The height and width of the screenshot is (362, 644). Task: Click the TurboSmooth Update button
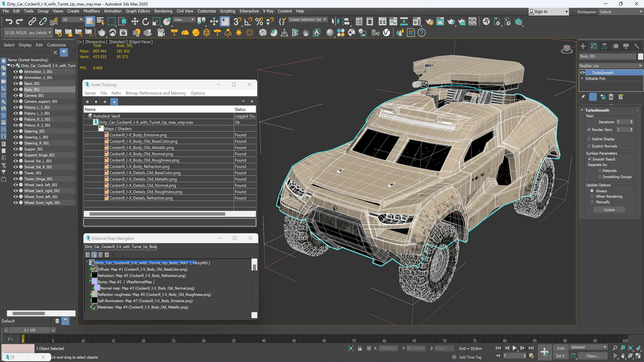pyautogui.click(x=609, y=210)
